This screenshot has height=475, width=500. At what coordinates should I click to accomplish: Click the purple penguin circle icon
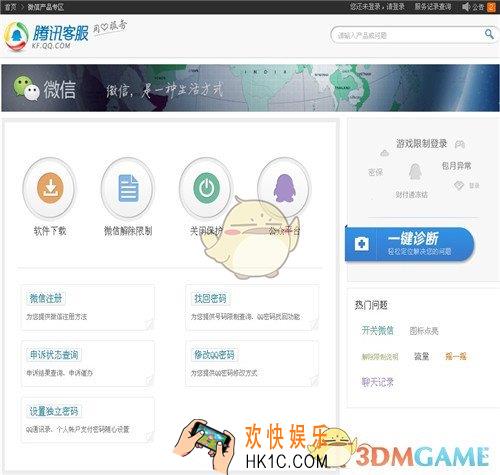284,188
